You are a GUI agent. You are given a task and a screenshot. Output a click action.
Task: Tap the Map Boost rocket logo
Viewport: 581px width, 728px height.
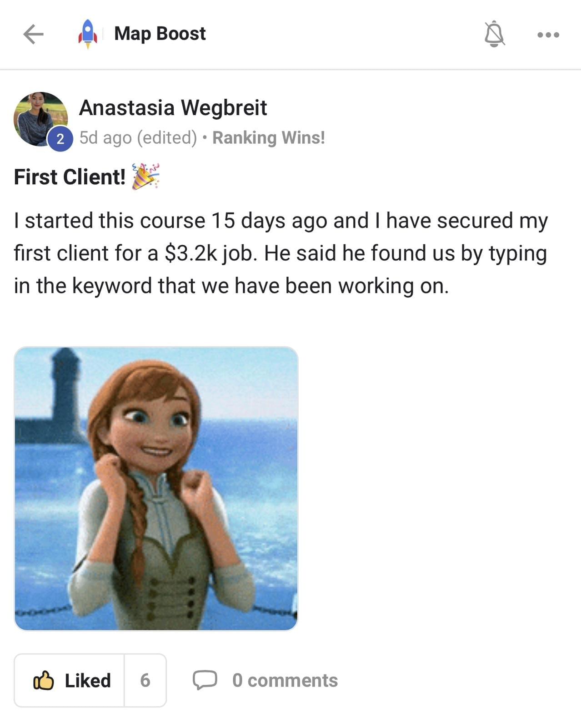(88, 34)
